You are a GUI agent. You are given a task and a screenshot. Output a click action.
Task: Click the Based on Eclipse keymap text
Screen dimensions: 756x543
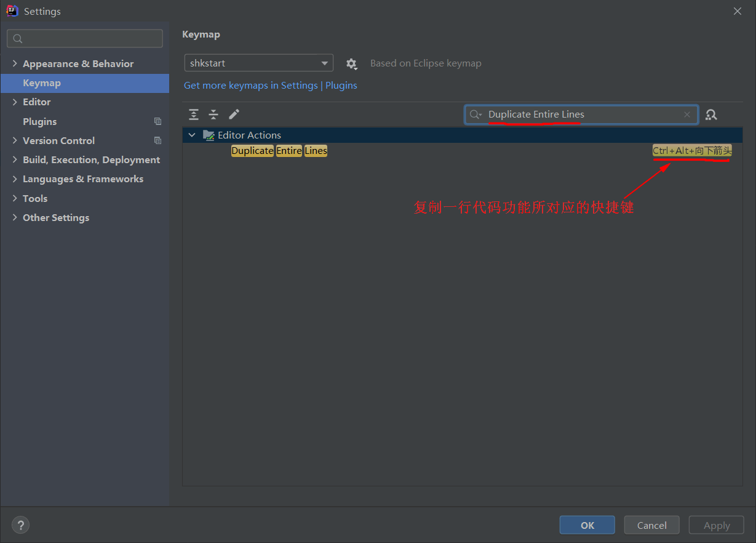(426, 63)
